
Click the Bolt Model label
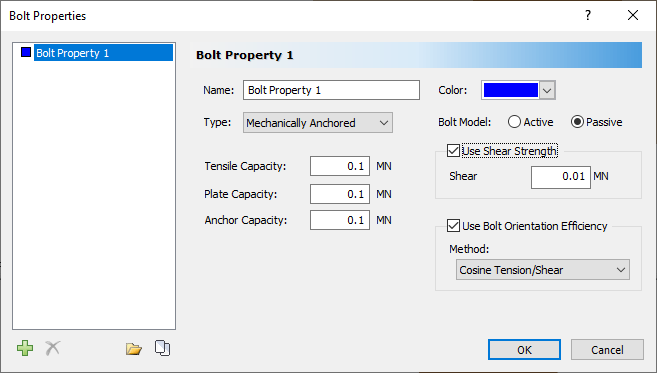pos(464,122)
